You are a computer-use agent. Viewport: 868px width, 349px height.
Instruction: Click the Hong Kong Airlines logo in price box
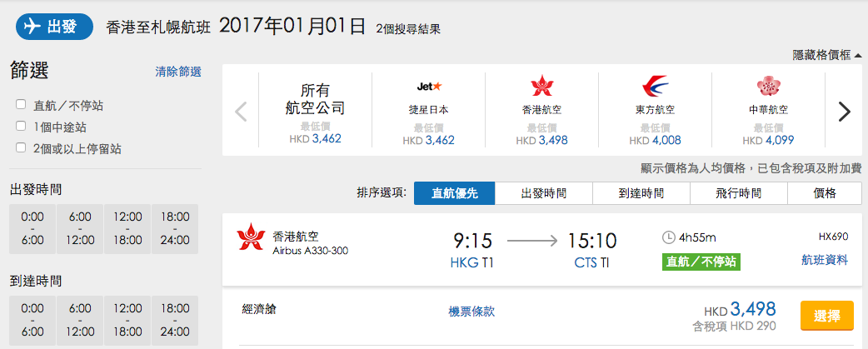coord(541,87)
